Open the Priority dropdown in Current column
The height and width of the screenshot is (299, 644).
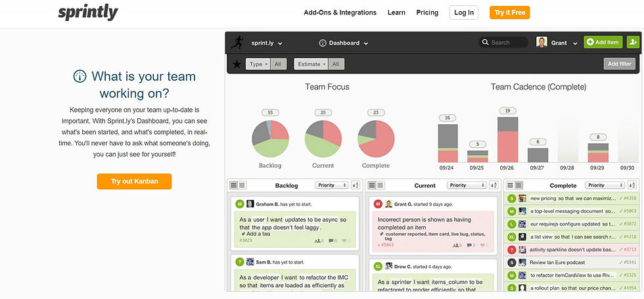[x=467, y=185]
